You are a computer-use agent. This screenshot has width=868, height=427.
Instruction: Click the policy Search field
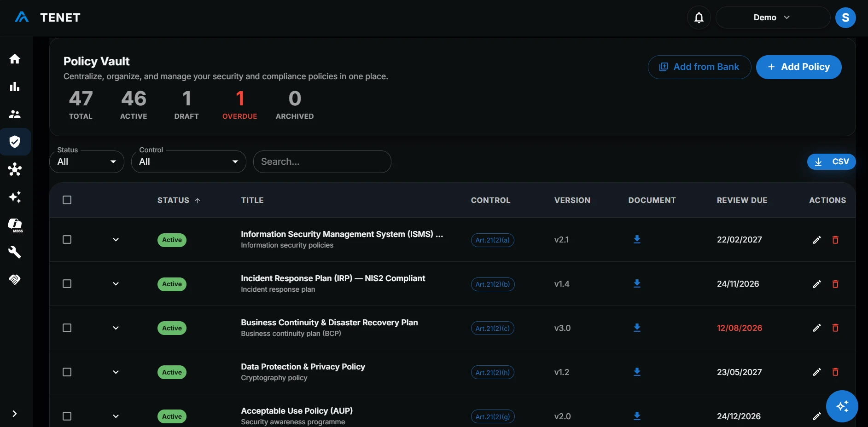coord(322,162)
